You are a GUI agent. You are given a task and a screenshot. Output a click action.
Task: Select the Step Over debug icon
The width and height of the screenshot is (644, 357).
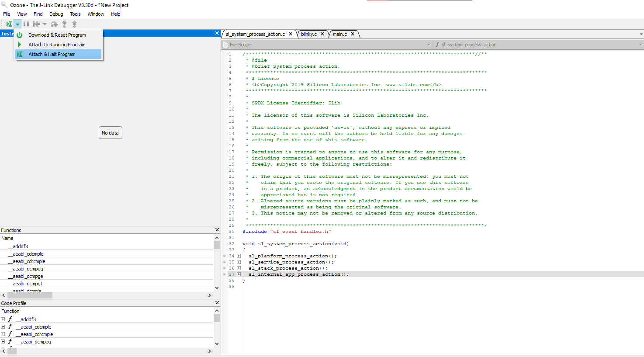pos(54,24)
